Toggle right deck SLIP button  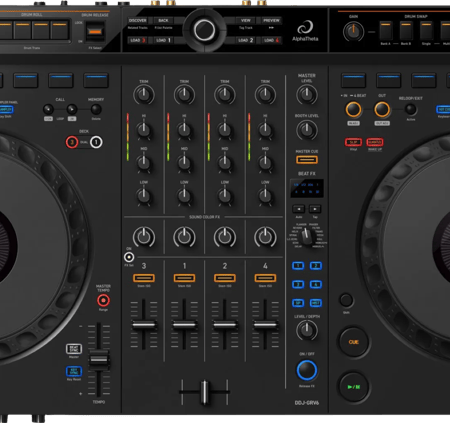point(353,142)
